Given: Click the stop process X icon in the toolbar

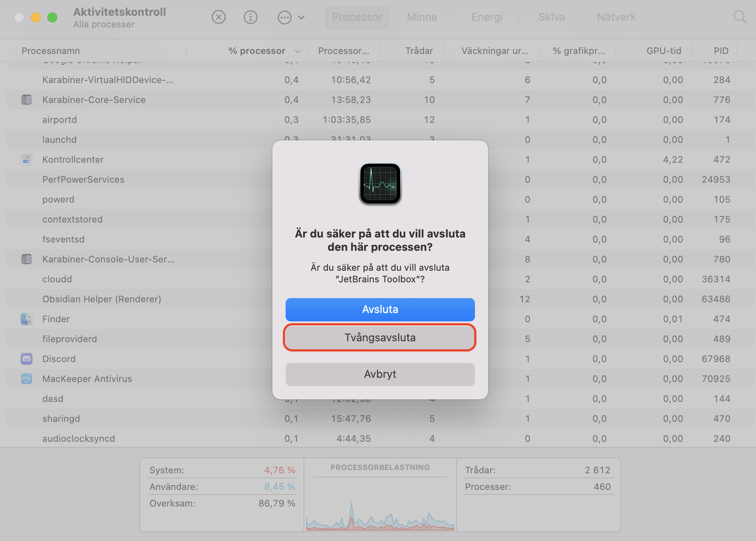Looking at the screenshot, I should [218, 17].
